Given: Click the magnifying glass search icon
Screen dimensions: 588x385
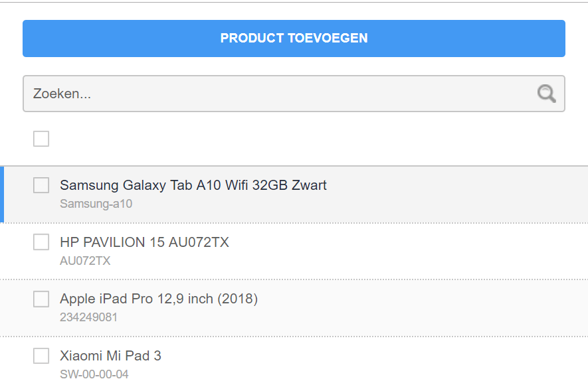Looking at the screenshot, I should [x=546, y=94].
